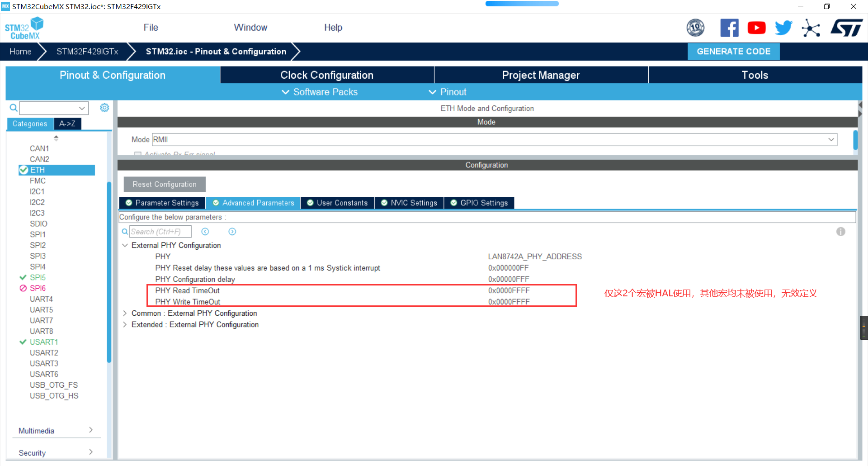Go to next search result arrow
Screen dimensions: 868x466
point(232,232)
